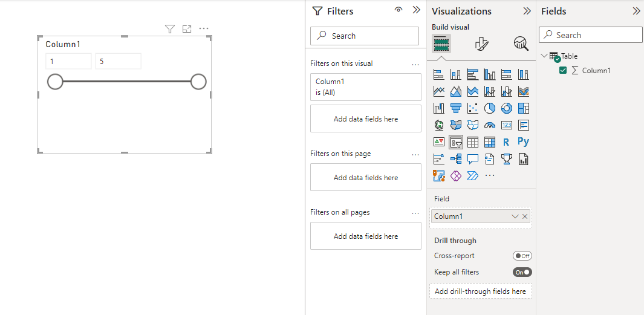Select the Stacked column chart visual
This screenshot has height=315, width=644.
click(x=456, y=74)
